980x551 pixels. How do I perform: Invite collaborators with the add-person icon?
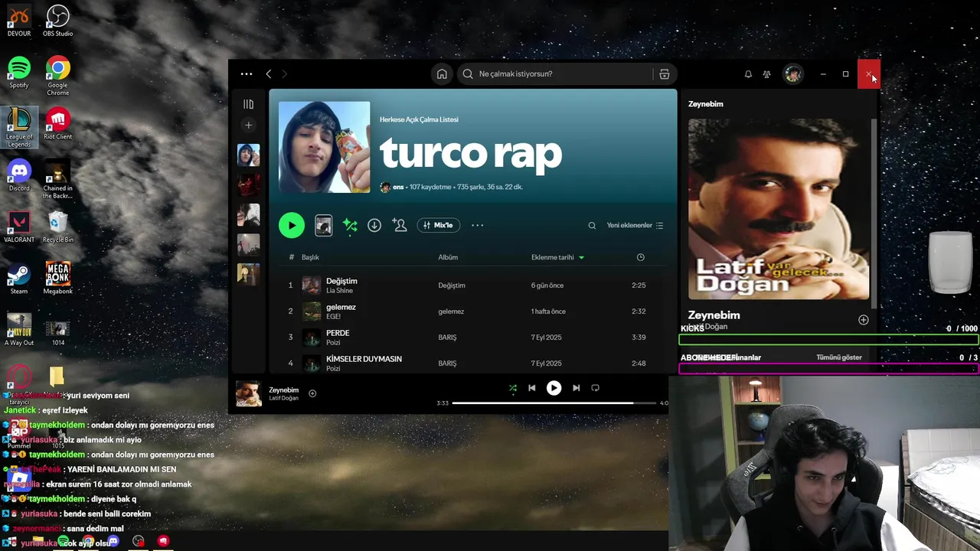pos(399,225)
